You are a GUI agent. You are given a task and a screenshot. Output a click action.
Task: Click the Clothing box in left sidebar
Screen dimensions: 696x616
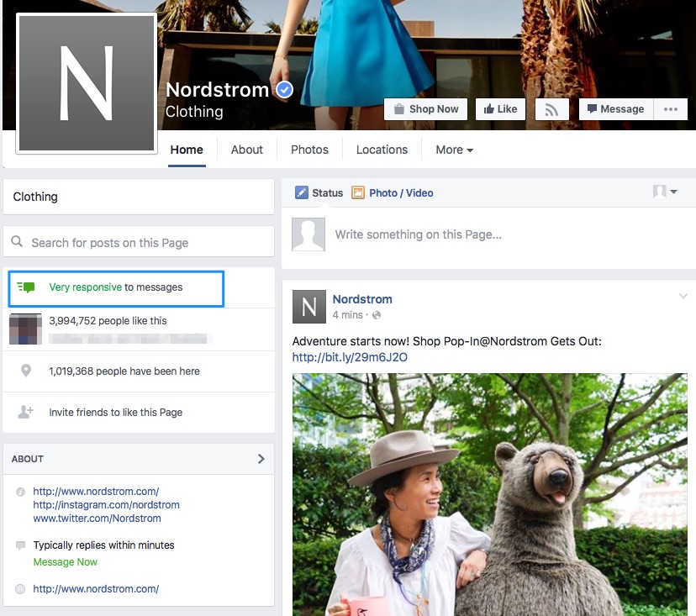[139, 197]
